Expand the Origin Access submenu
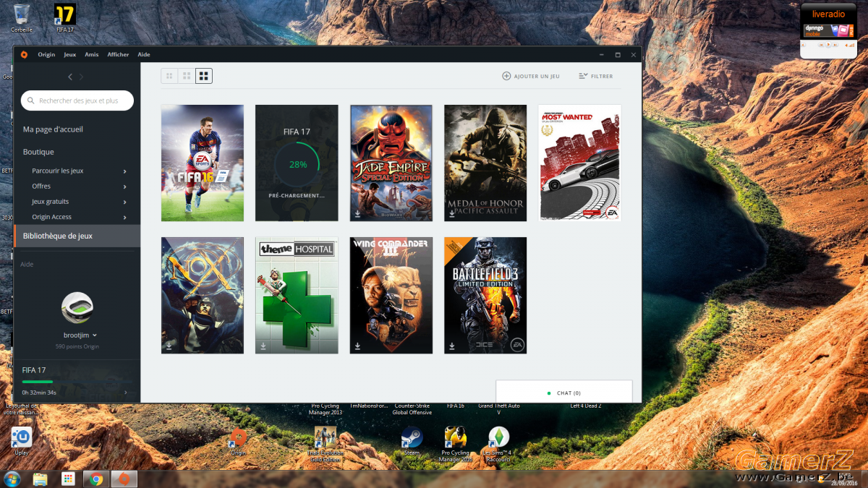 pos(125,217)
